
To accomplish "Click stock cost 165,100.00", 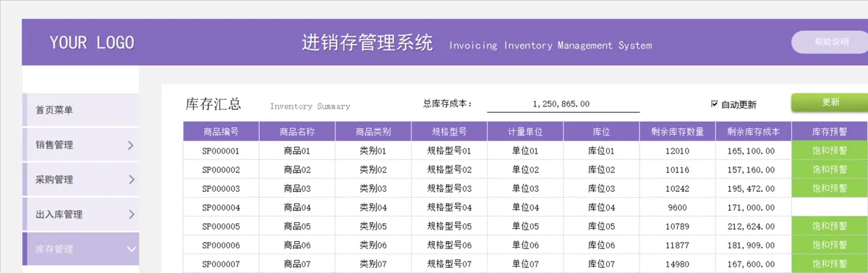I will point(754,151).
